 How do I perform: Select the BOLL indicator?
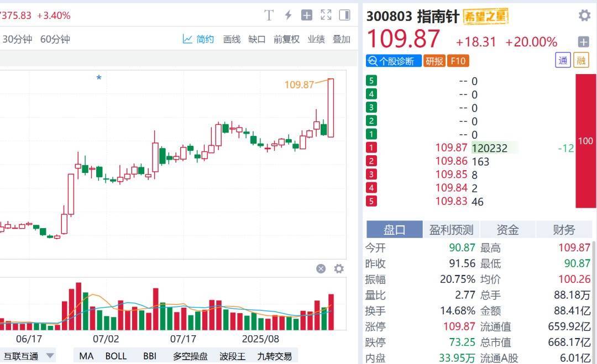pos(116,356)
